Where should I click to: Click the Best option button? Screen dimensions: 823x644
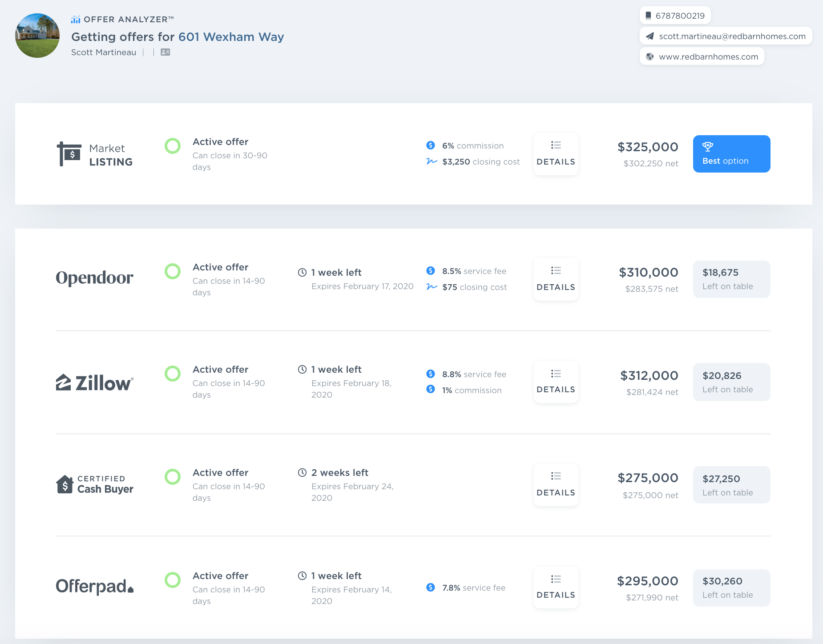pos(732,154)
